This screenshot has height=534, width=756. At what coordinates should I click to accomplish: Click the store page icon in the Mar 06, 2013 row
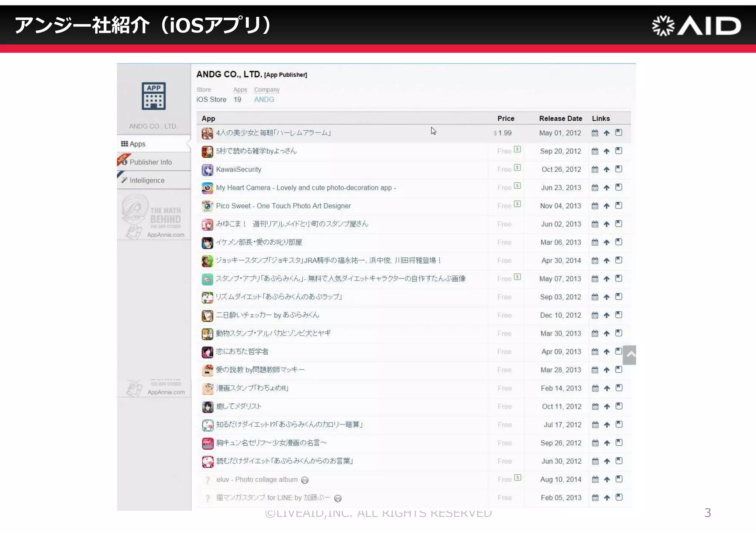[619, 242]
